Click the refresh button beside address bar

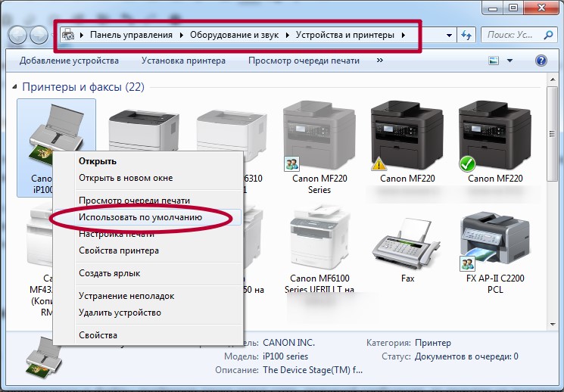pyautogui.click(x=467, y=35)
